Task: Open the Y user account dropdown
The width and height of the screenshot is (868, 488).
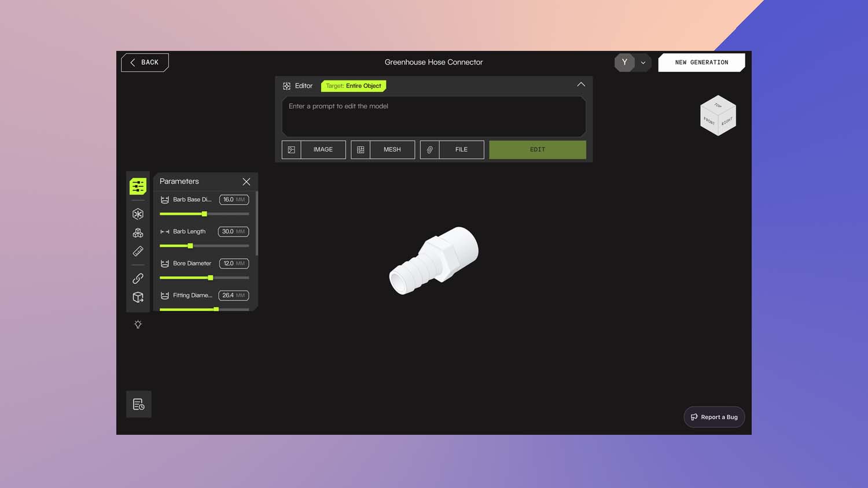Action: point(633,62)
